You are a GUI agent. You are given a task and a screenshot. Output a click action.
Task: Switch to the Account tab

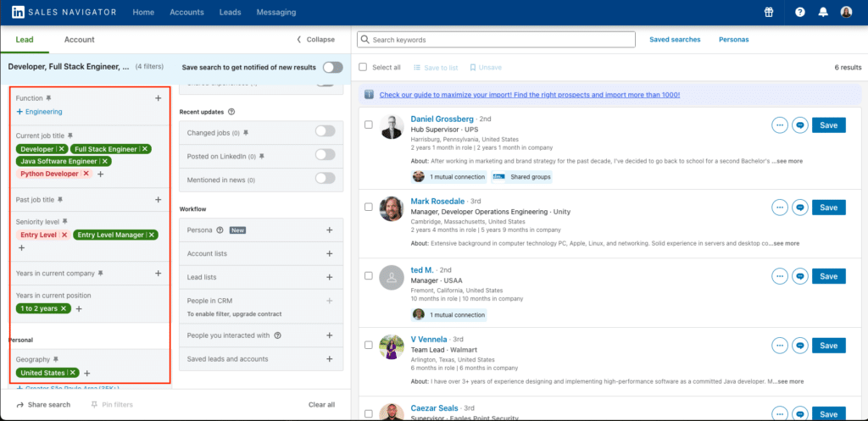pyautogui.click(x=79, y=40)
